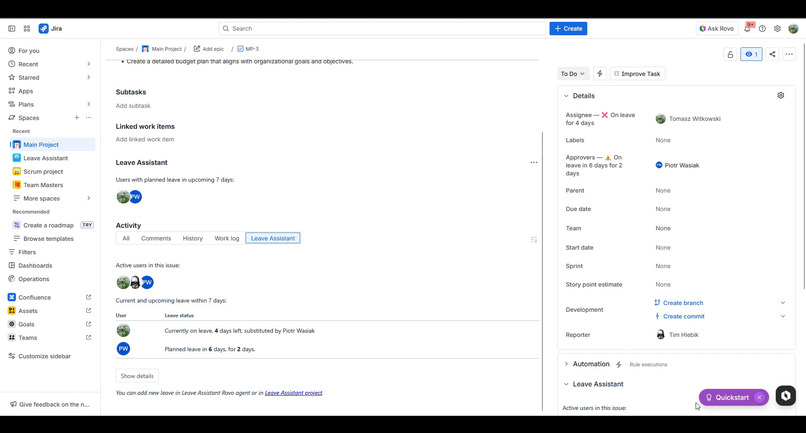Click the share icon

tap(772, 54)
